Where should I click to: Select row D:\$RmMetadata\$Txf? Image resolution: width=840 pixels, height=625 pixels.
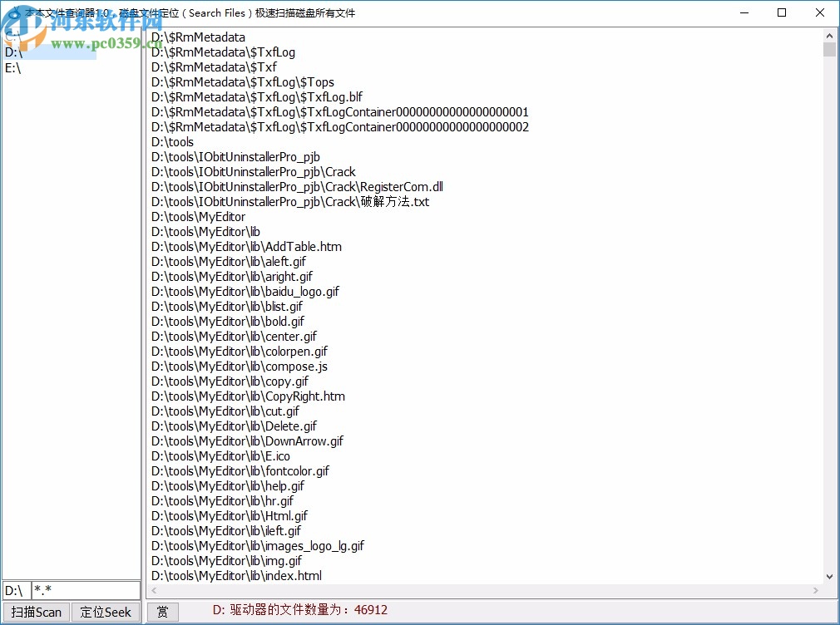tap(214, 67)
